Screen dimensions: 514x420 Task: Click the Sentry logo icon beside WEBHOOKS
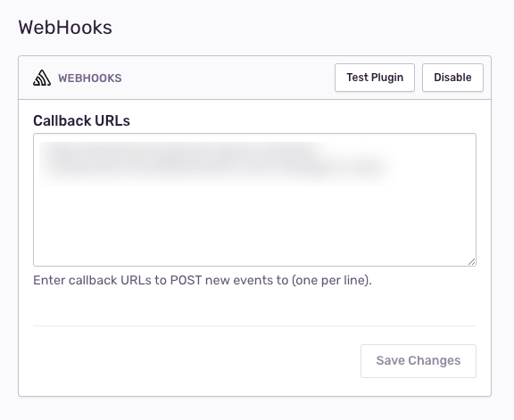point(42,78)
